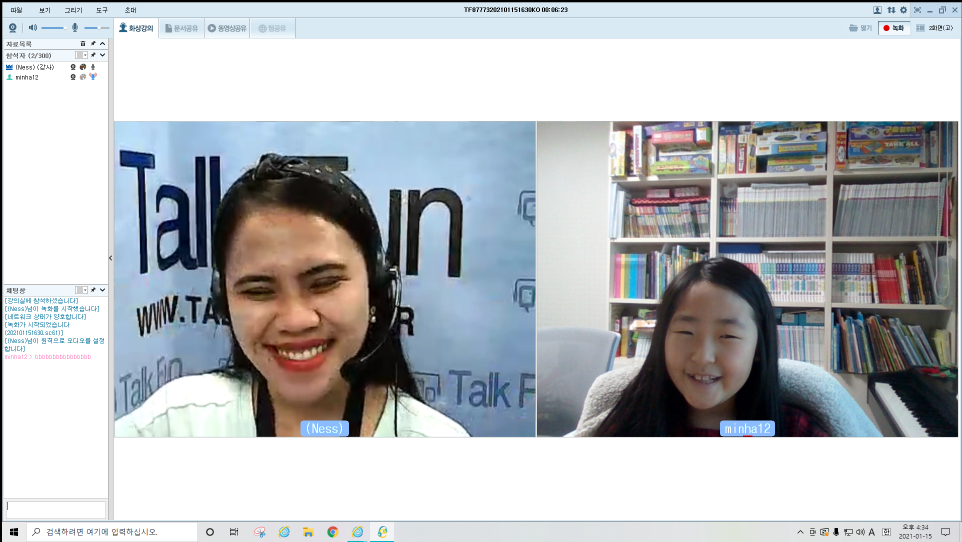962x542 pixels.
Task: Open the user profile icon at top right
Action: coord(877,9)
